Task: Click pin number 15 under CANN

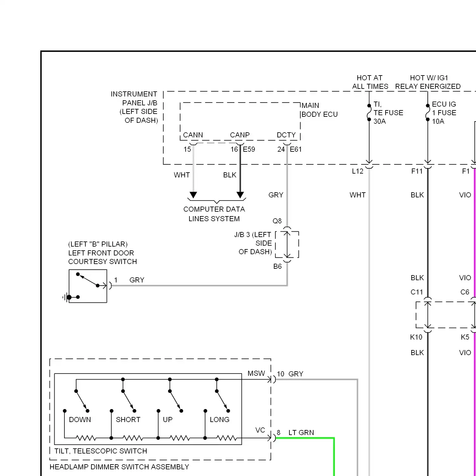Action: [187, 149]
